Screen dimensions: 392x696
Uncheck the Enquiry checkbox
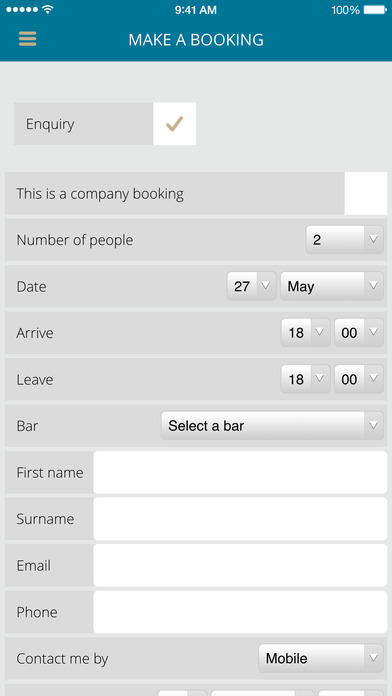click(x=174, y=124)
